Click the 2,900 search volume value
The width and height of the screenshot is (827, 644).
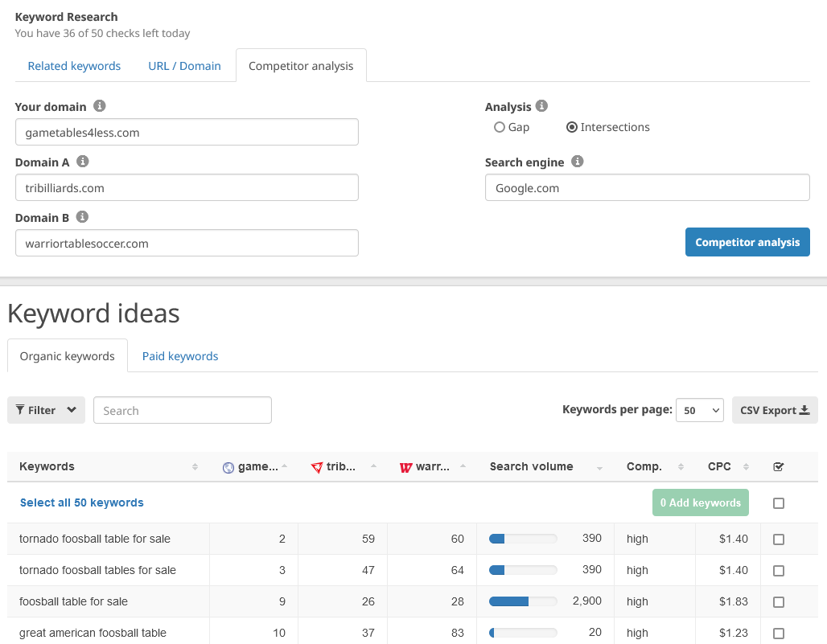coord(587,601)
